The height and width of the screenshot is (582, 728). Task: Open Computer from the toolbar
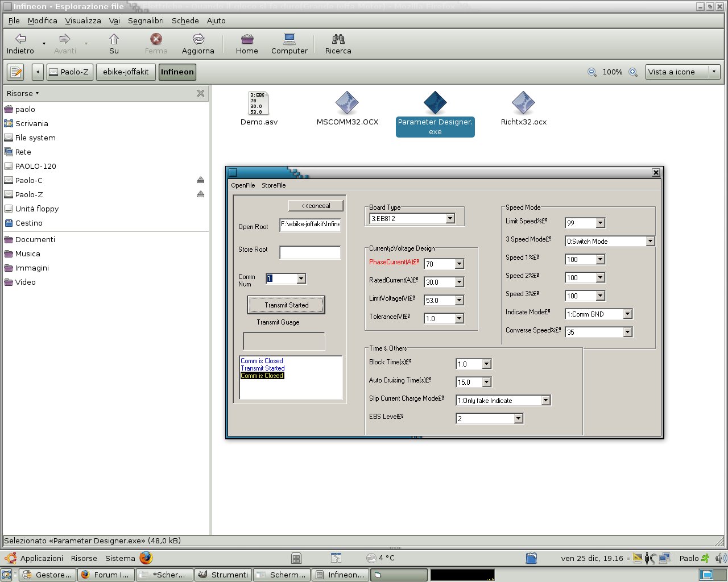(289, 44)
